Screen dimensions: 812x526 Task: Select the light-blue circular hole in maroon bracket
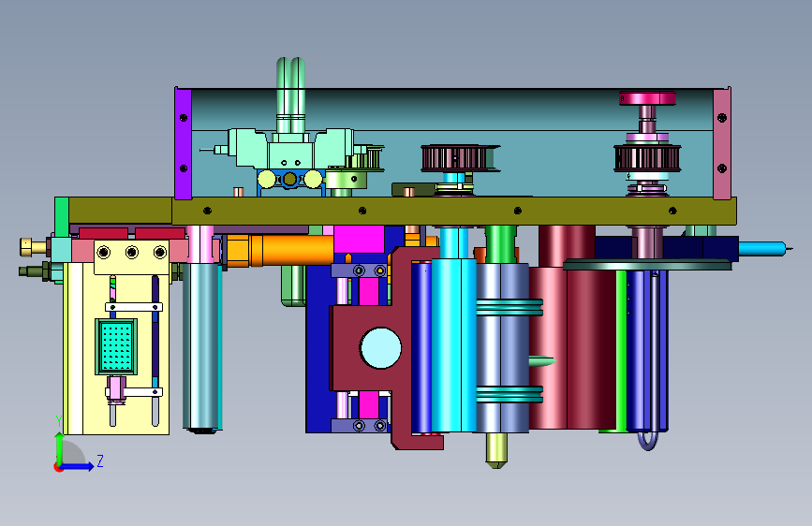[x=380, y=348]
